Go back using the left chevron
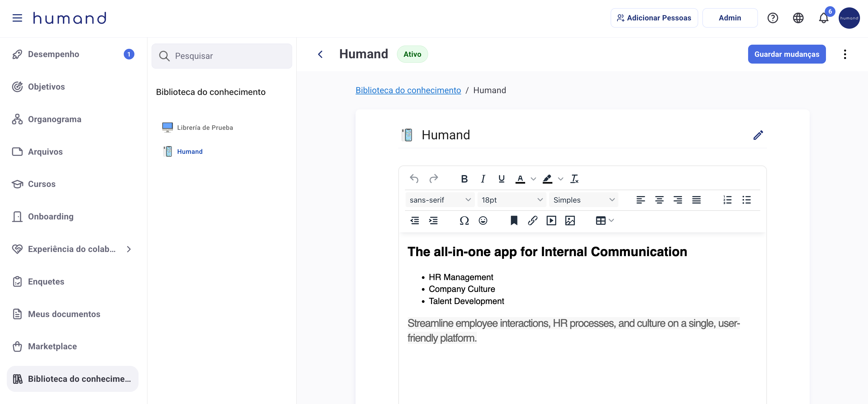 pos(320,54)
